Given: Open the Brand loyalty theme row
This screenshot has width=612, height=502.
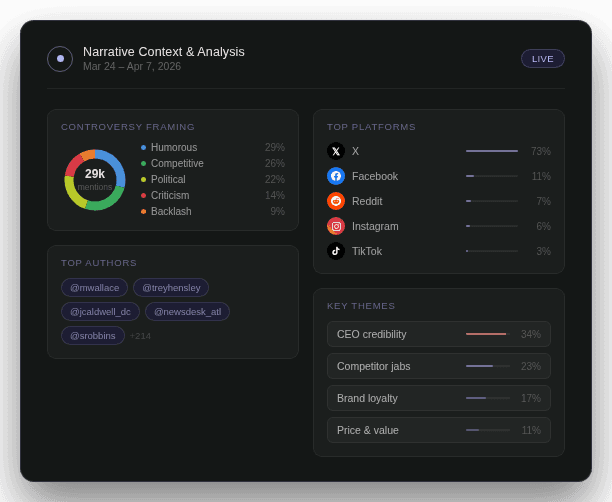Looking at the screenshot, I should [438, 398].
